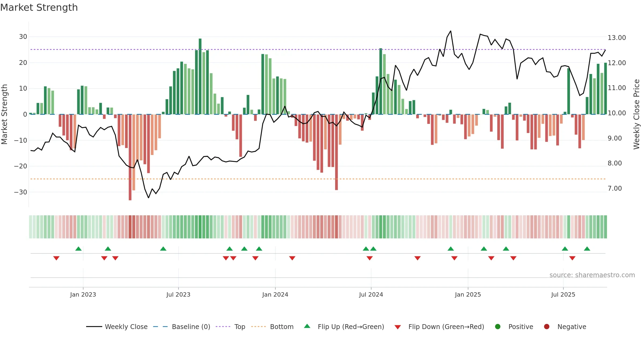Click the Jan 2023 x-axis label

pyautogui.click(x=83, y=295)
